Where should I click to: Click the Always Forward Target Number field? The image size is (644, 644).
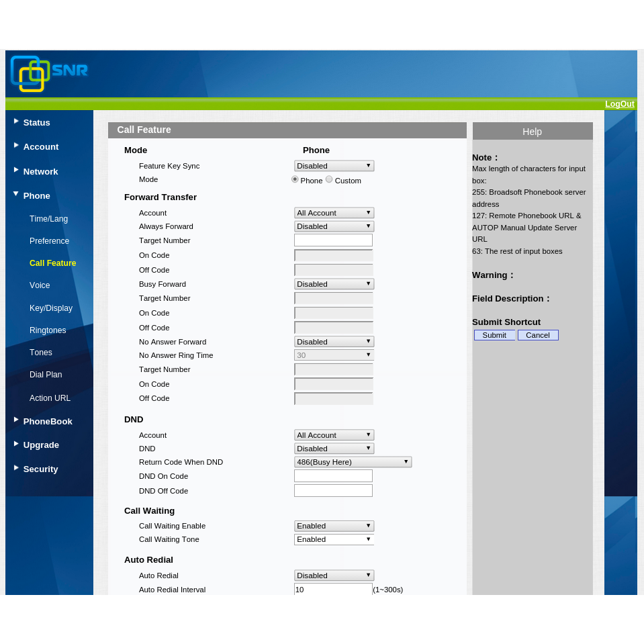[x=333, y=240]
